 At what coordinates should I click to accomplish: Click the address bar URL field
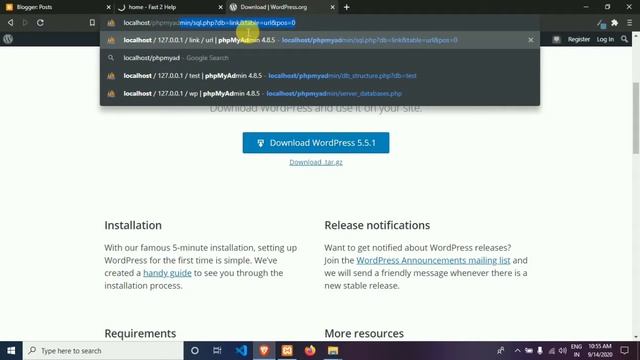coord(320,23)
